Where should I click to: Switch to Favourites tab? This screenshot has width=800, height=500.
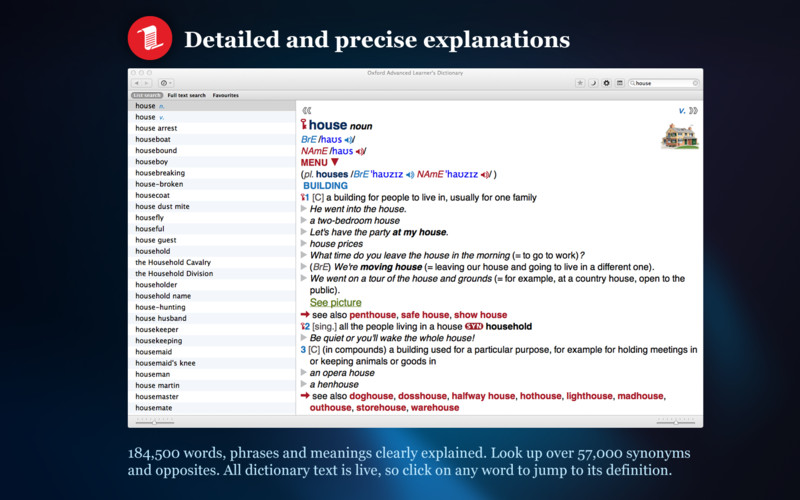[x=226, y=95]
